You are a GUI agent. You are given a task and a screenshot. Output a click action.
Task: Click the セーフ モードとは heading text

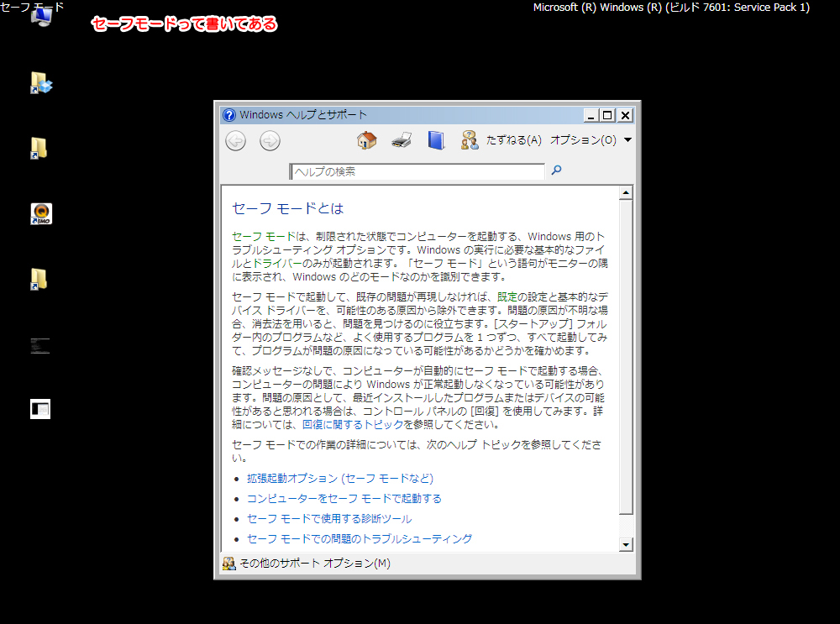coord(287,208)
